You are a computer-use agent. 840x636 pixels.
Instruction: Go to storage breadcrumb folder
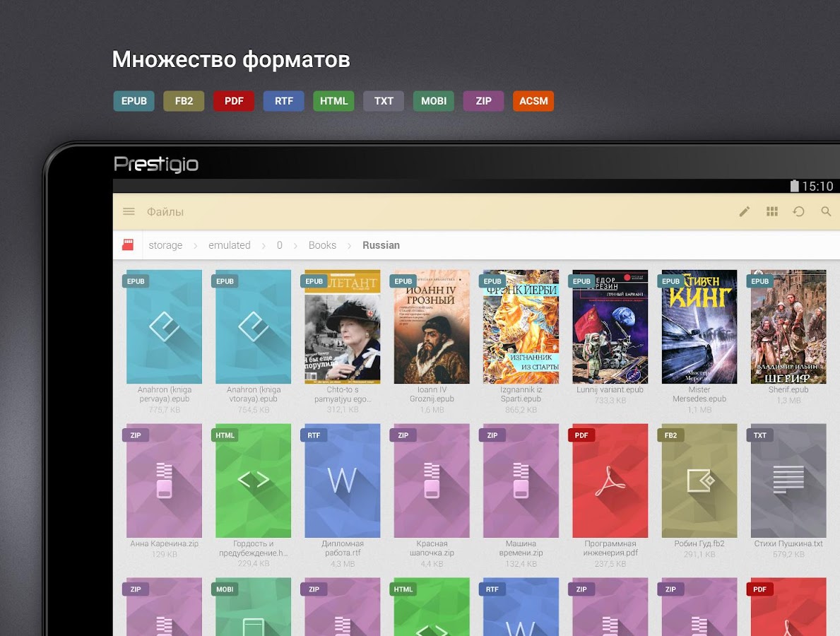click(x=165, y=245)
